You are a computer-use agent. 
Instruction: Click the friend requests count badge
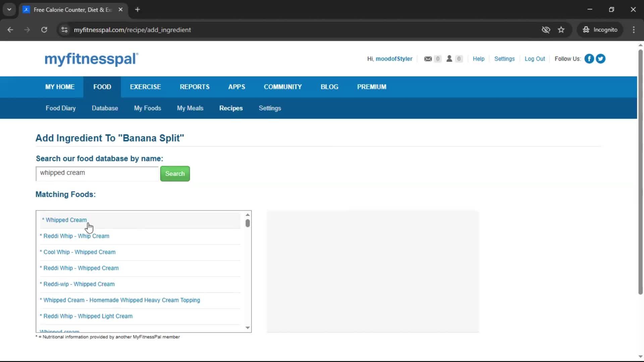click(x=459, y=59)
